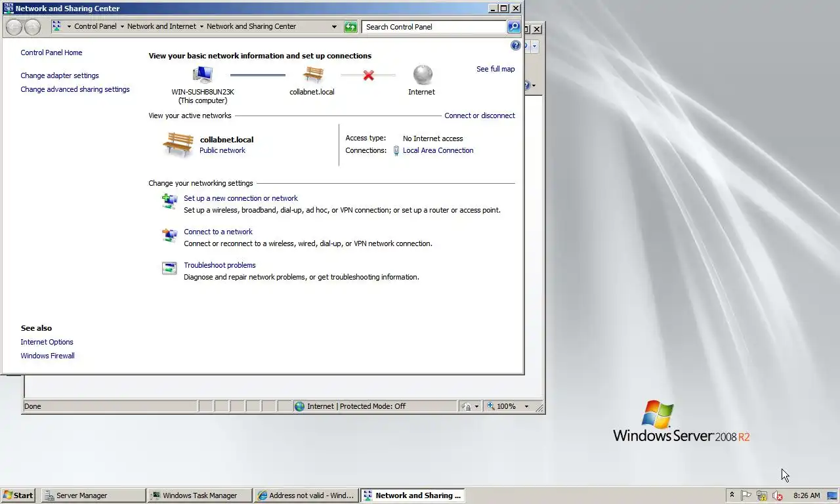Click Network and Sharing taskbar button

tap(413, 495)
